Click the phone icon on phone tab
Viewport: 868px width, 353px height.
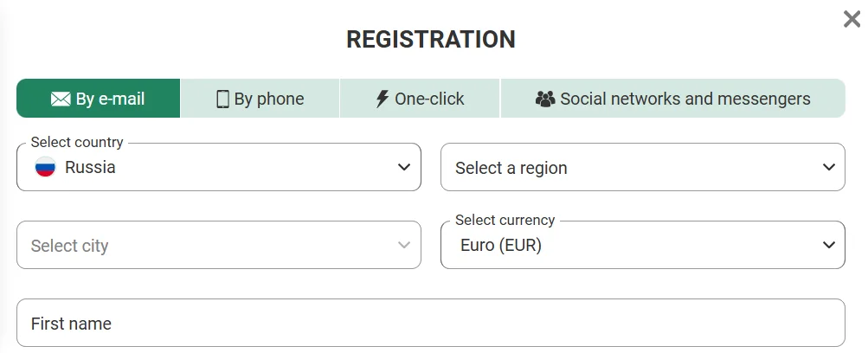[222, 99]
